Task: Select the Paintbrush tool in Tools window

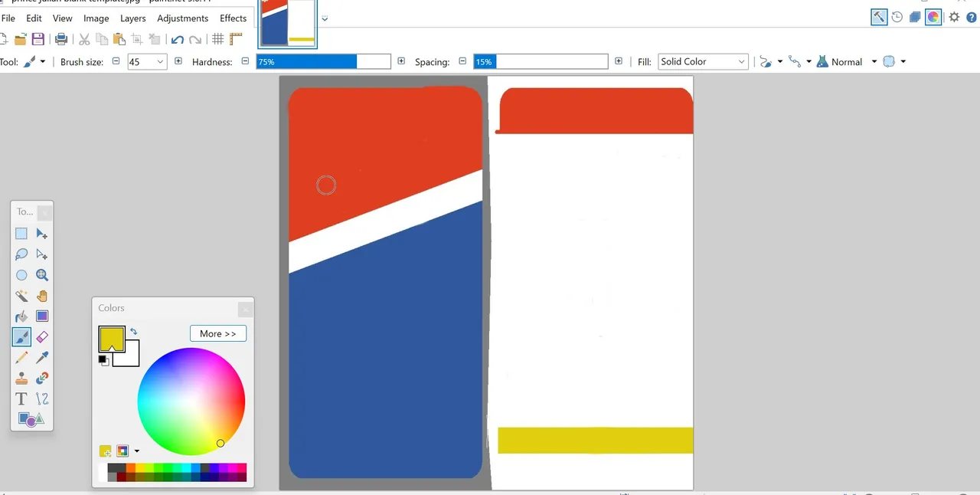Action: 21,337
